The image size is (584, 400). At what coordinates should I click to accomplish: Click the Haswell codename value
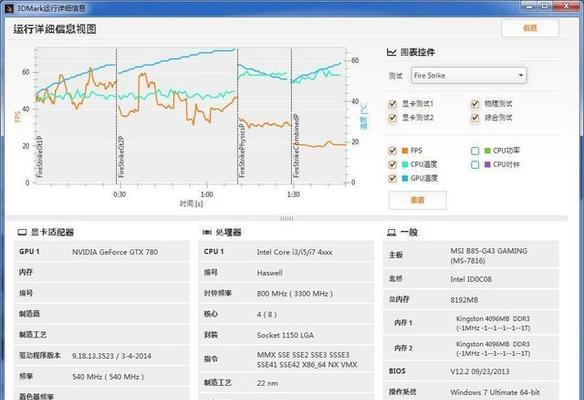tap(269, 273)
